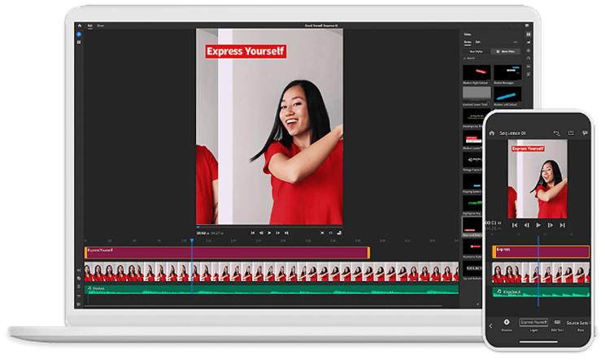The width and height of the screenshot is (605, 364).
Task: Skip to end under the laptop preview
Action: pyautogui.click(x=286, y=233)
